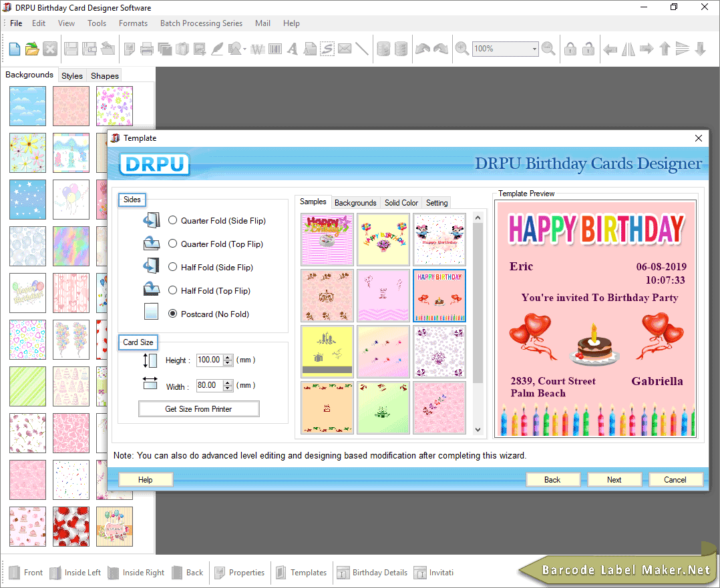Choose the red hearts background swatch
This screenshot has height=588, width=720.
(x=71, y=527)
